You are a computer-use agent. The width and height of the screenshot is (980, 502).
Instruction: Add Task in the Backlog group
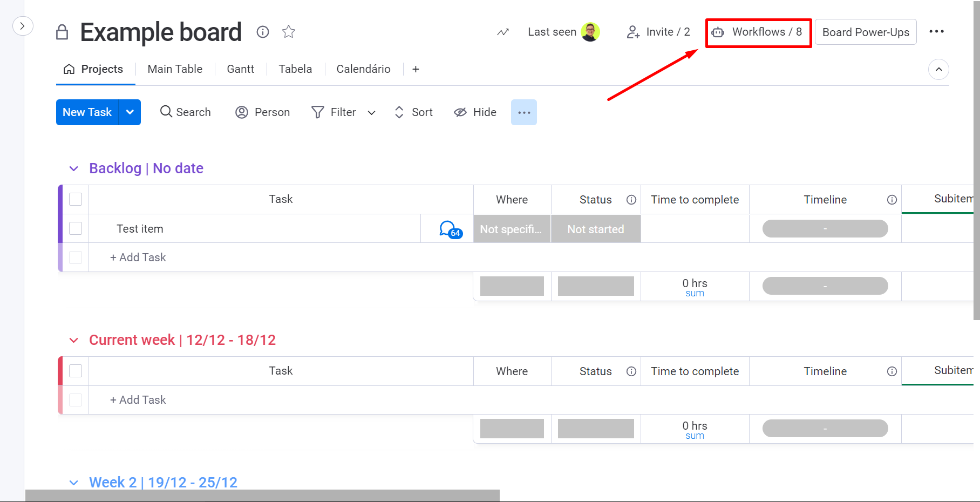[138, 257]
